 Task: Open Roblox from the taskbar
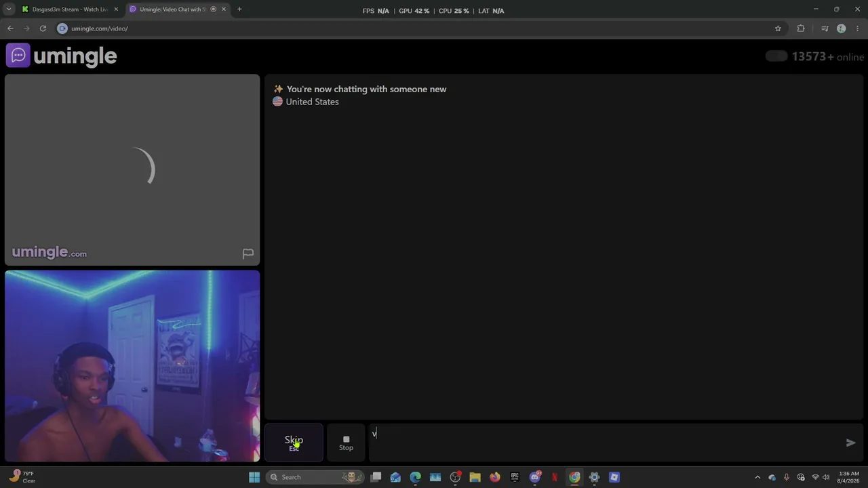[614, 477]
